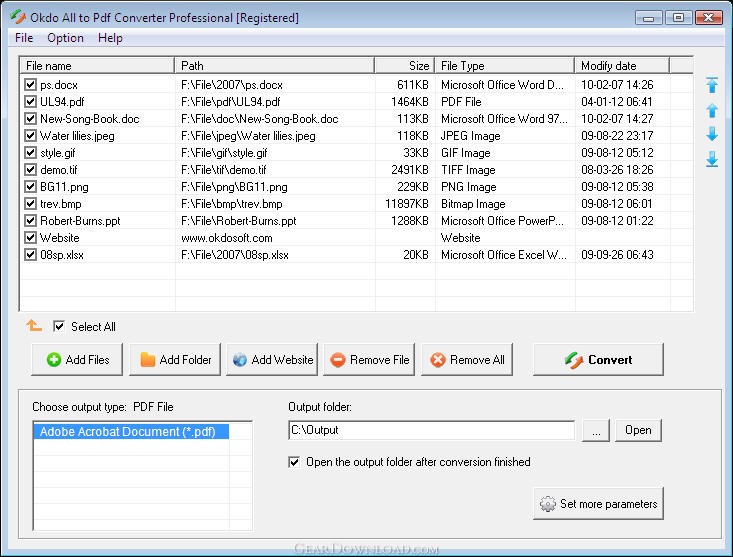The height and width of the screenshot is (557, 733).
Task: Sort by File name column header
Action: coord(97,65)
